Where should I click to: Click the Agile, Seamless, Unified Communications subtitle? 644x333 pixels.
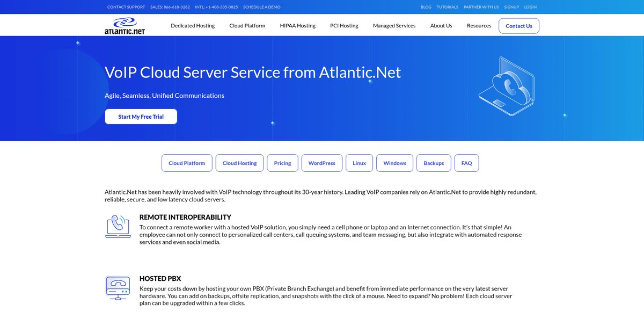[165, 96]
